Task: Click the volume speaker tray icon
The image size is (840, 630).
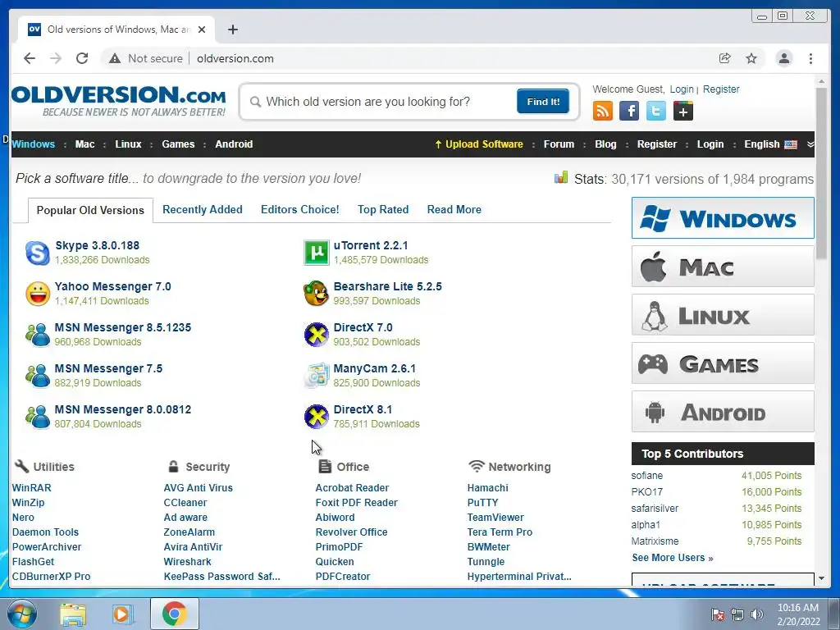Action: pos(757,614)
